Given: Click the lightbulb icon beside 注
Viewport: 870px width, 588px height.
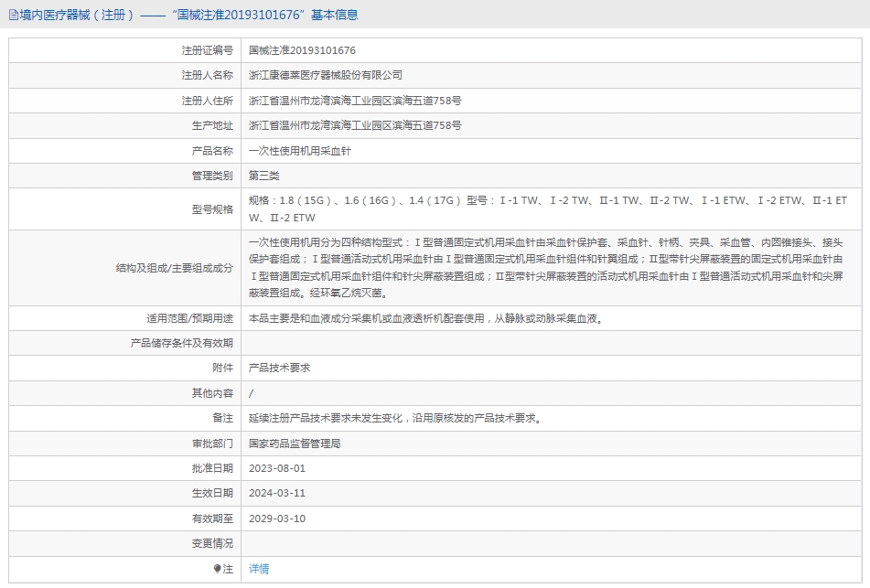Looking at the screenshot, I should point(217,569).
